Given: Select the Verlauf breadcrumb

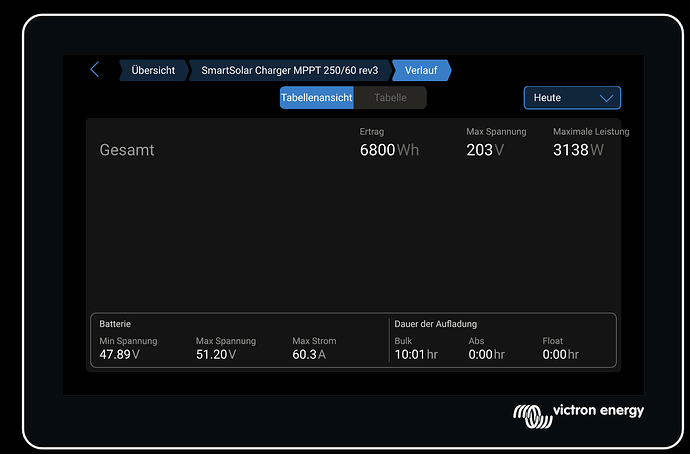Looking at the screenshot, I should pos(422,70).
